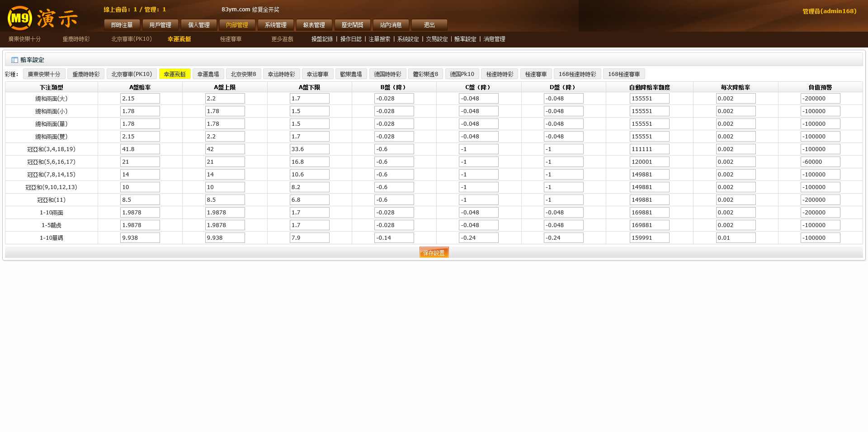The width and height of the screenshot is (868, 432).
Task: Open the 報表管理 menu
Action: click(314, 25)
